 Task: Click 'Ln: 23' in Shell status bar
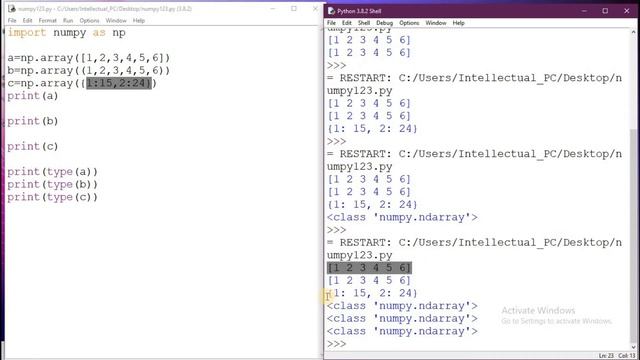[606, 356]
